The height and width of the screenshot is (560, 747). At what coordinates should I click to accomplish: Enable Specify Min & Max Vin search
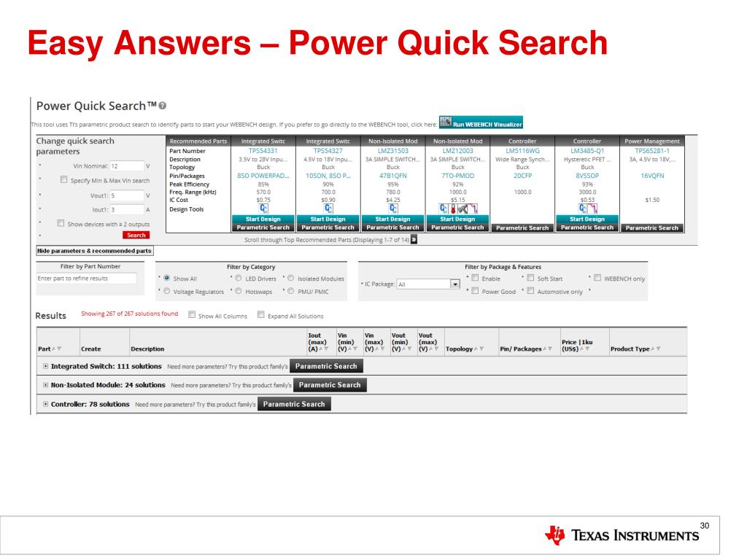pyautogui.click(x=64, y=179)
